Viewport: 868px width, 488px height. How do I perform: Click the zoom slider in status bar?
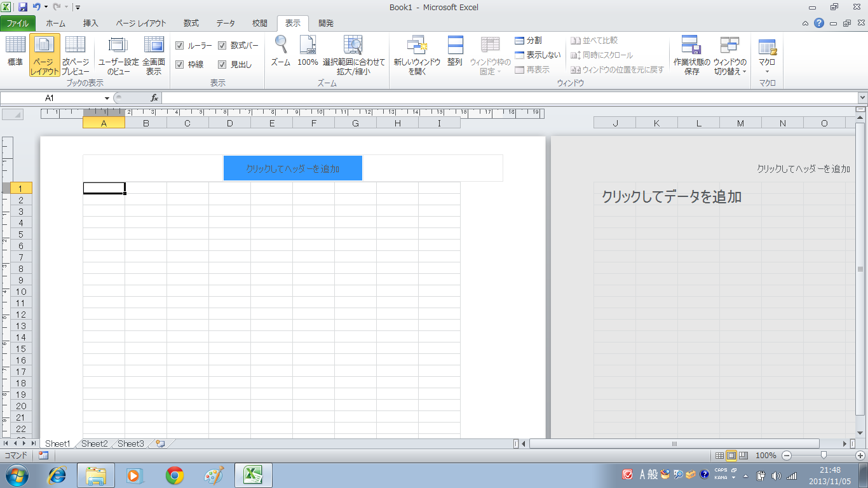[x=824, y=455]
